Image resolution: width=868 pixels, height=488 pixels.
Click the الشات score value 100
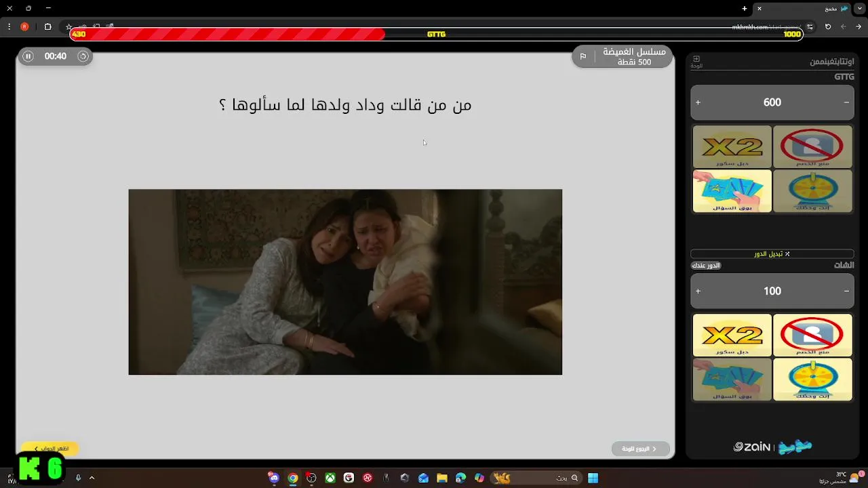click(772, 291)
